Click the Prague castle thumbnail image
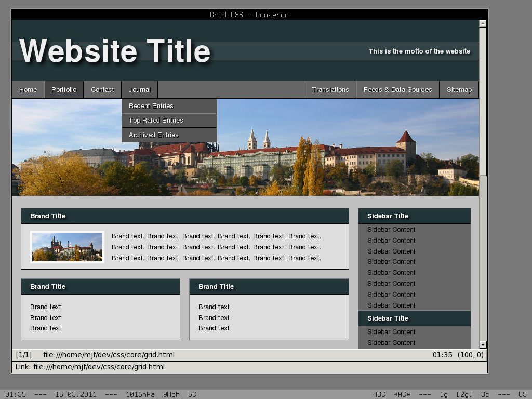532x399 pixels. click(67, 247)
